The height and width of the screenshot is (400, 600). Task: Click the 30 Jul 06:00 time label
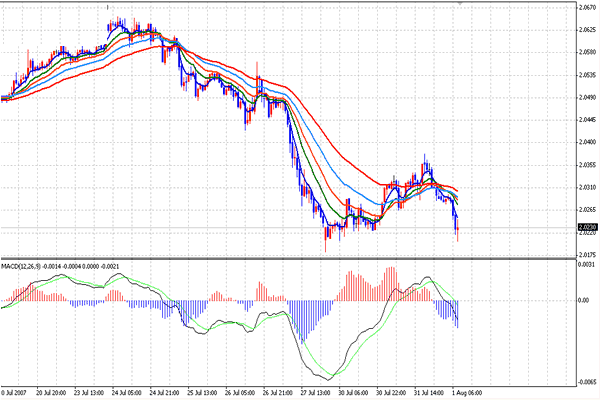point(353,393)
